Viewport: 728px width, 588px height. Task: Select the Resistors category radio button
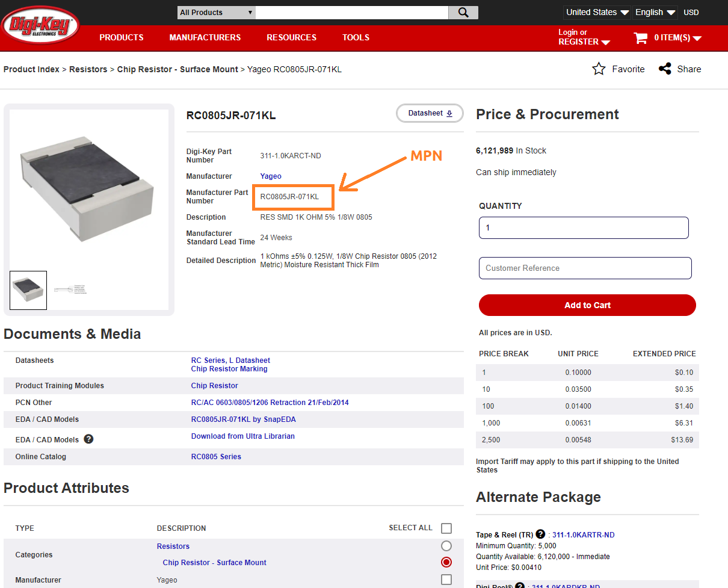(446, 546)
